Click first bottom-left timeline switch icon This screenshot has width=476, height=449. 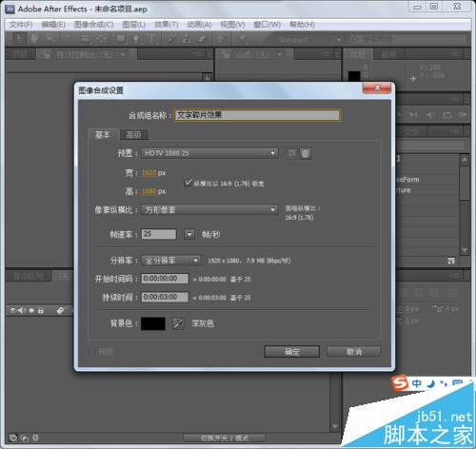pyautogui.click(x=13, y=438)
